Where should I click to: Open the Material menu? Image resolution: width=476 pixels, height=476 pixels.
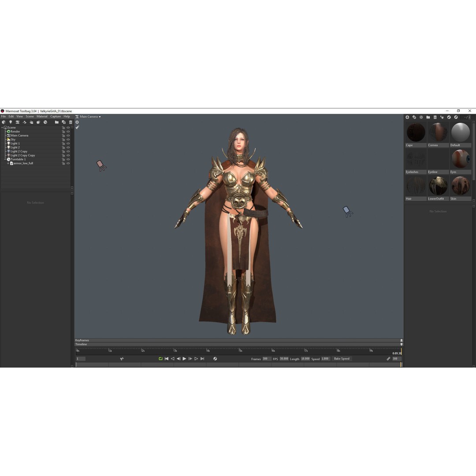[42, 116]
